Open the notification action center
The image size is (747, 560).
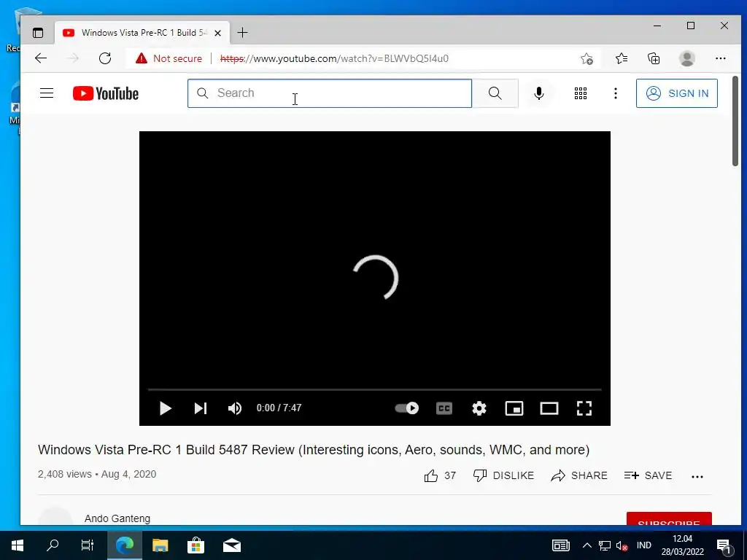(x=724, y=546)
